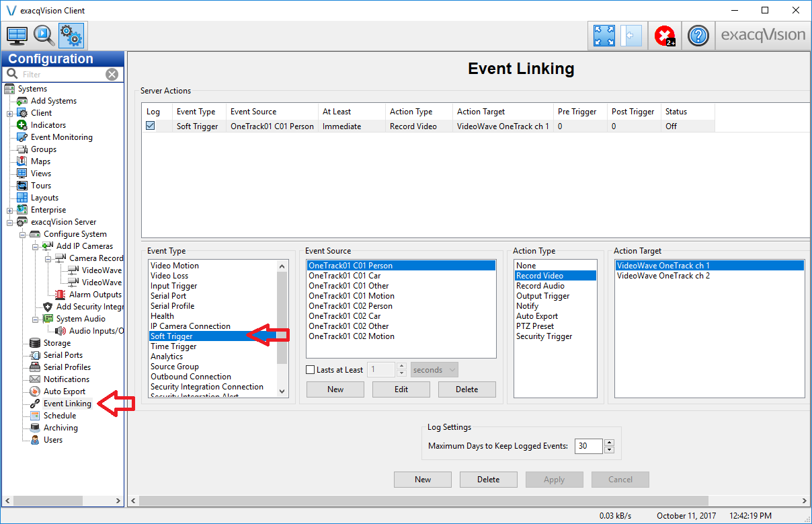The width and height of the screenshot is (812, 524).
Task: Increase Maximum Days to Keep Logged Events
Action: click(x=610, y=443)
